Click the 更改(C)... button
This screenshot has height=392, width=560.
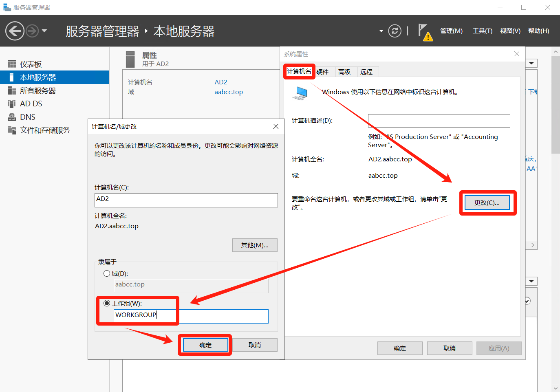[487, 203]
